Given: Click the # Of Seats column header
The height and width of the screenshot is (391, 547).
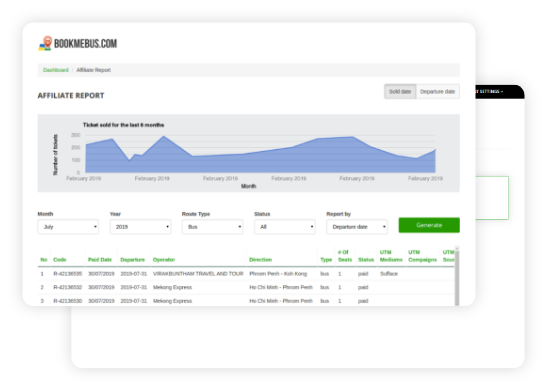Looking at the screenshot, I should pyautogui.click(x=345, y=256).
